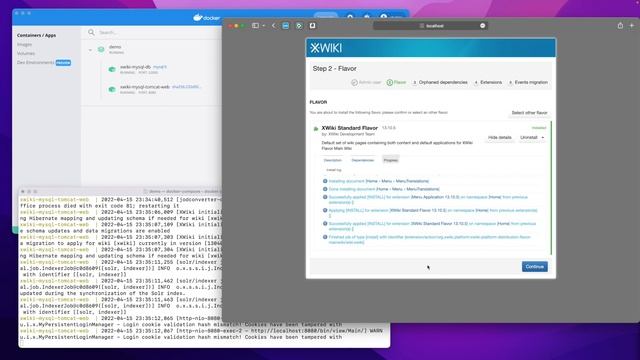Click the terminal window title bar
Image resolution: width=640 pixels, height=360 pixels.
(x=120, y=191)
